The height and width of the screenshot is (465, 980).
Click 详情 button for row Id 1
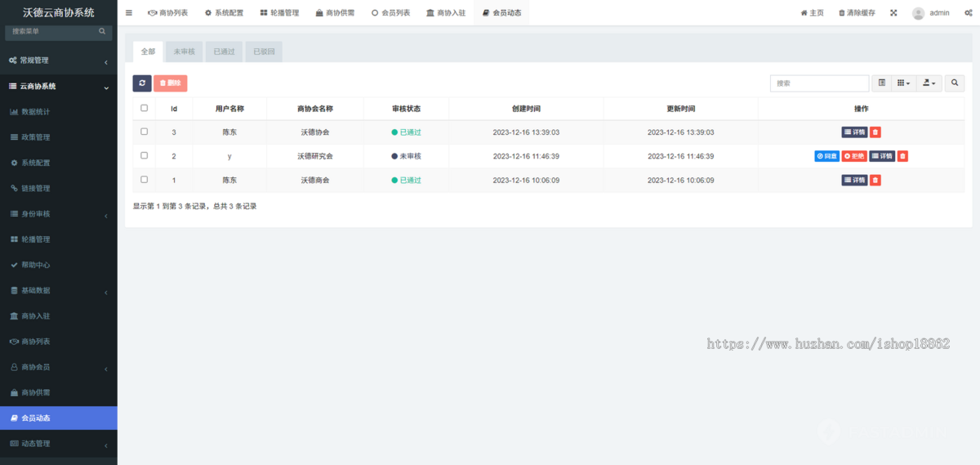pos(854,180)
